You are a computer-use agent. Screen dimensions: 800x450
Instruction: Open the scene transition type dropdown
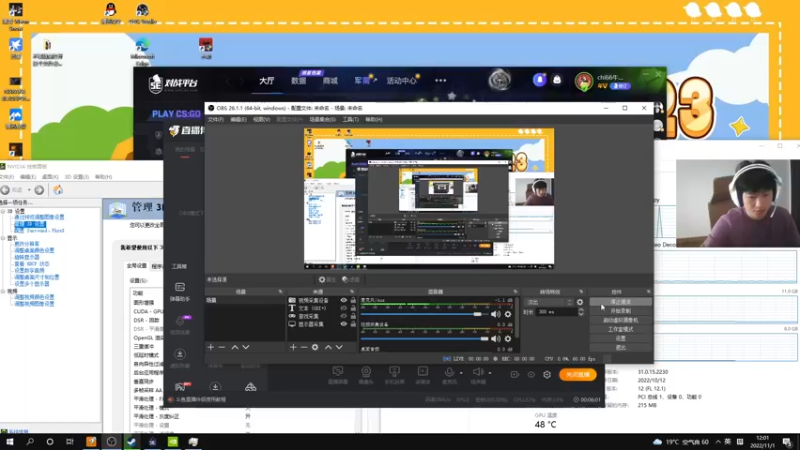549,302
